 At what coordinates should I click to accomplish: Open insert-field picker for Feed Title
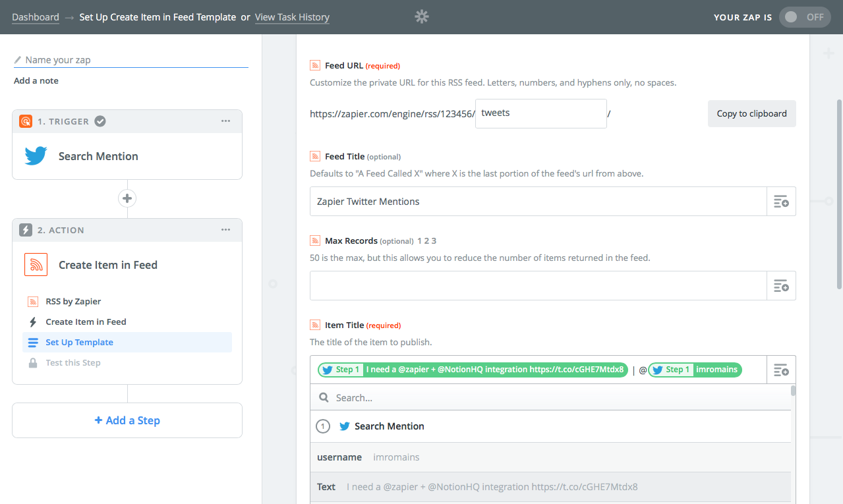coord(781,202)
